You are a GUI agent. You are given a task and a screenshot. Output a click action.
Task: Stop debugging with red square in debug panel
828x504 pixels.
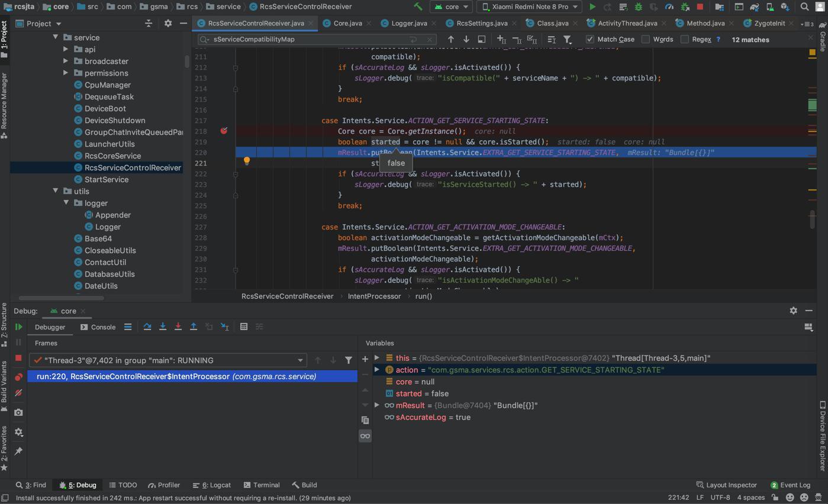pyautogui.click(x=18, y=358)
